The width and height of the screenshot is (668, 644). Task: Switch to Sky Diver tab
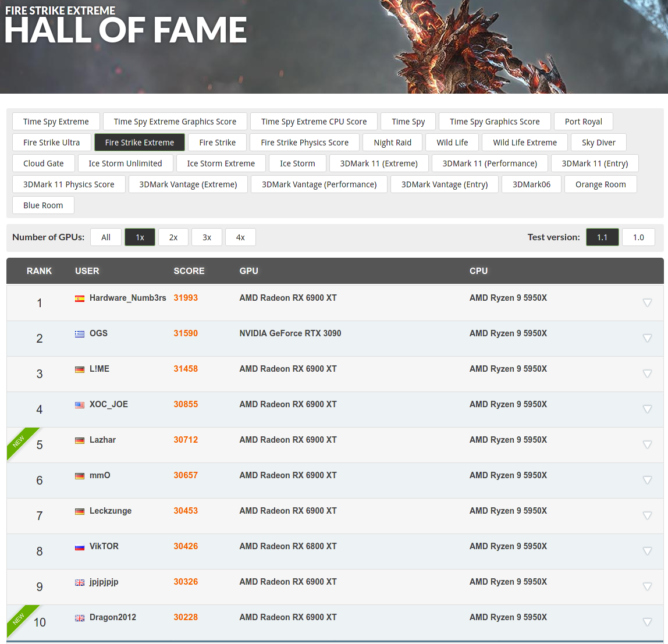point(599,143)
